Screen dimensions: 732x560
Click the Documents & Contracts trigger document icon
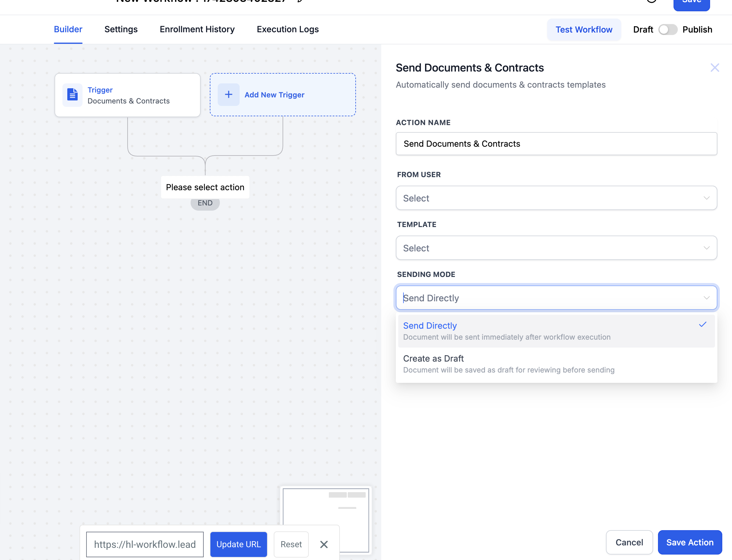[72, 95]
